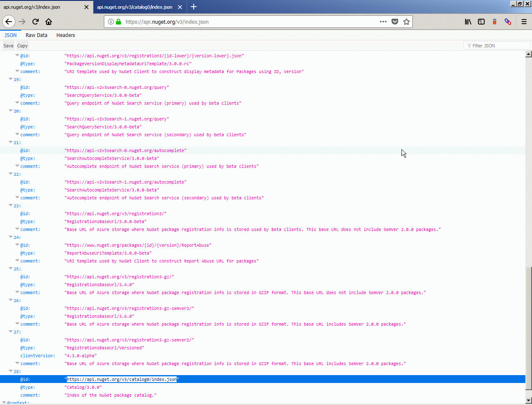The height and width of the screenshot is (405, 532).
Task: Click the blue and red extension icon
Action: 508,22
